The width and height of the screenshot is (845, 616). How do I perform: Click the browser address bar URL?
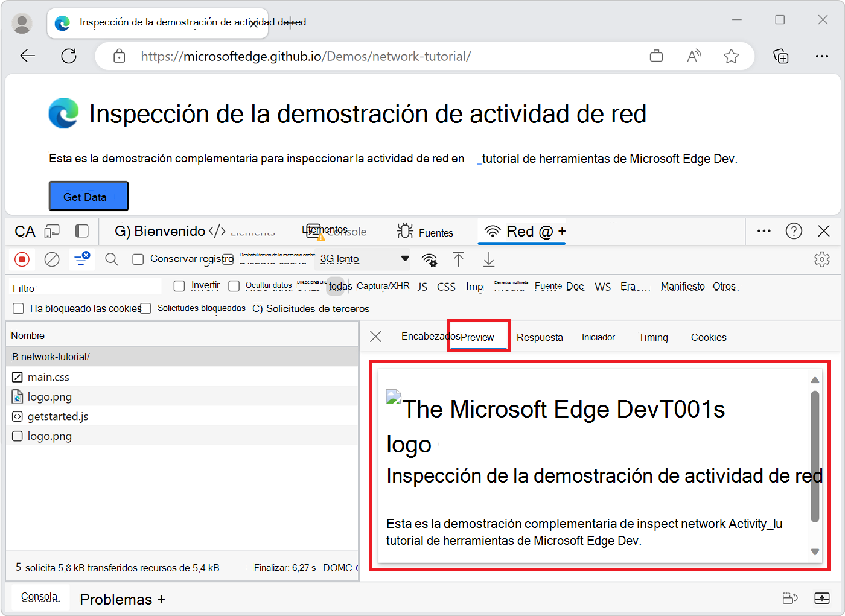[x=306, y=56]
